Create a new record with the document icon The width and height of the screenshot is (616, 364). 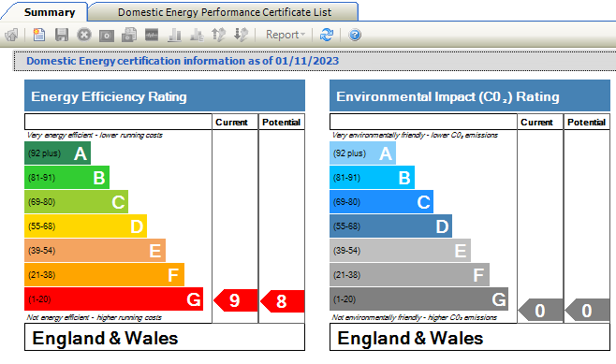tap(39, 35)
